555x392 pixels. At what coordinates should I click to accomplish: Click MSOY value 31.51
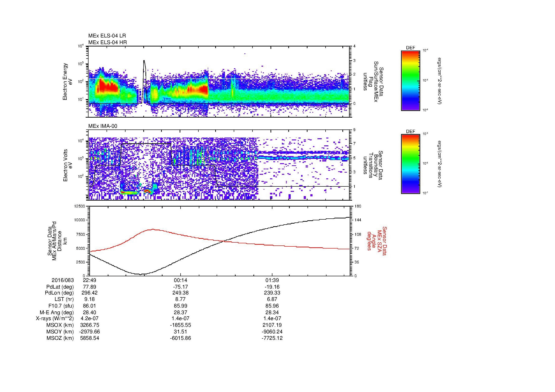click(x=180, y=332)
